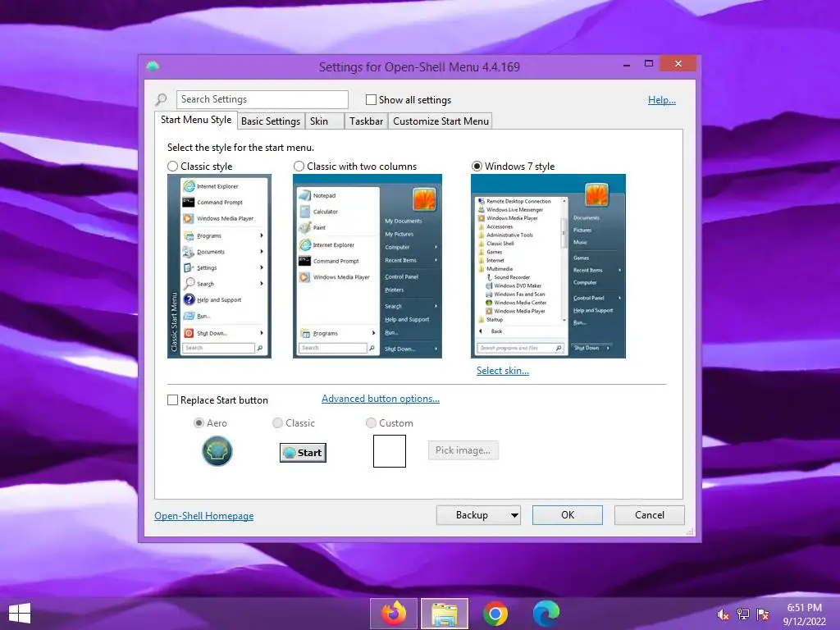Follow the Select skin... link
This screenshot has width=840, height=630.
pos(503,371)
